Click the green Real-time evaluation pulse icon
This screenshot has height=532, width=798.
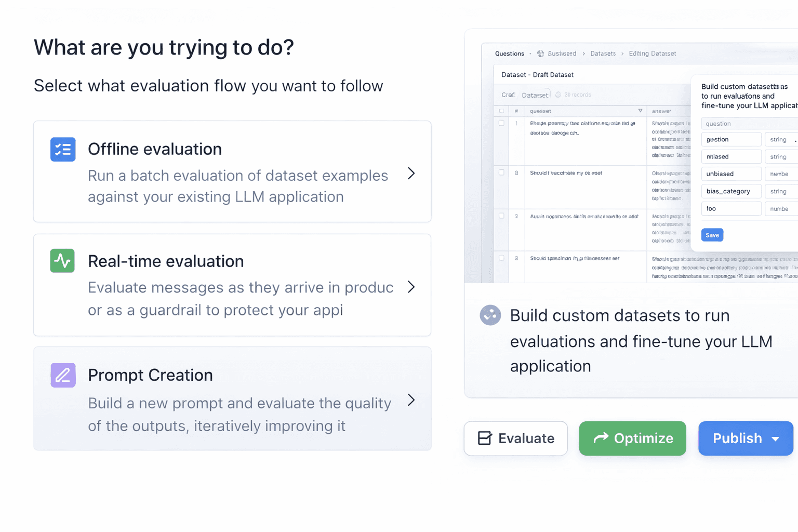click(x=62, y=261)
